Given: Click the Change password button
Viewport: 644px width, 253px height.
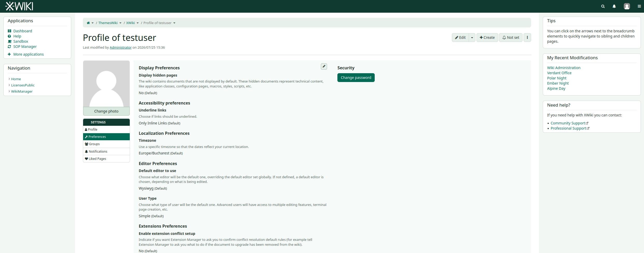Looking at the screenshot, I should (356, 78).
